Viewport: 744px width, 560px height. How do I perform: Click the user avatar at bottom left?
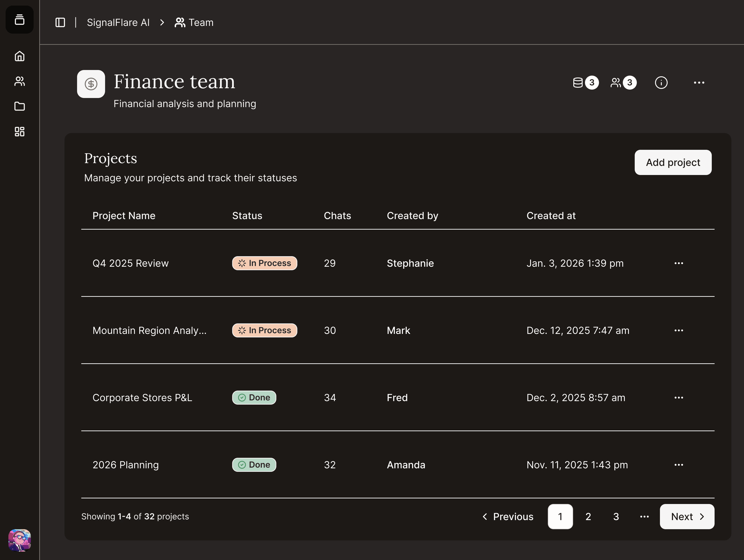click(20, 540)
